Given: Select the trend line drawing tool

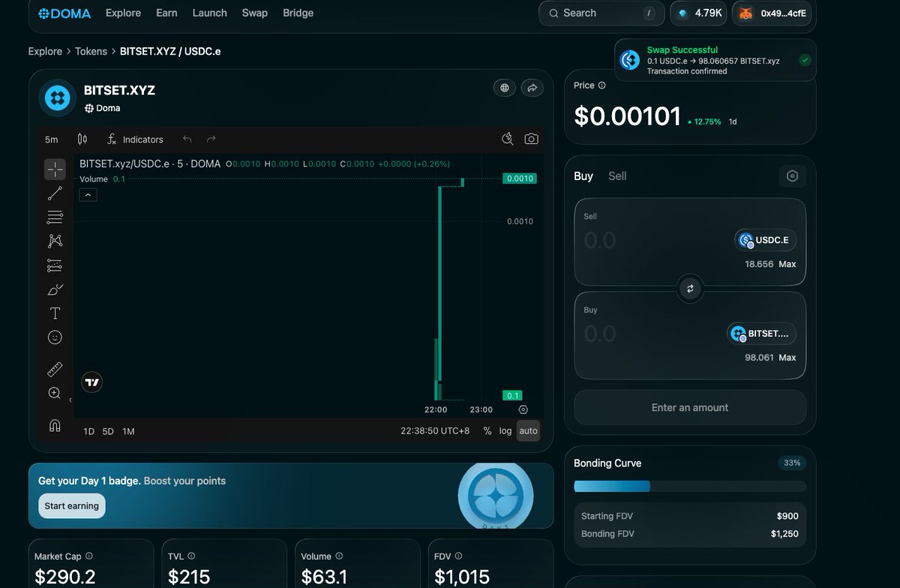Looking at the screenshot, I should pos(55,193).
